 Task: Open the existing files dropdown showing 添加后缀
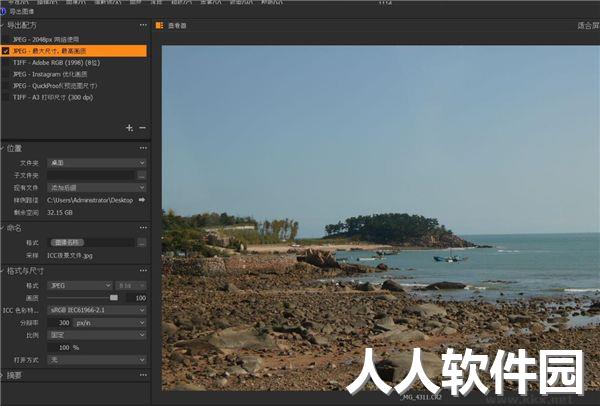point(96,188)
